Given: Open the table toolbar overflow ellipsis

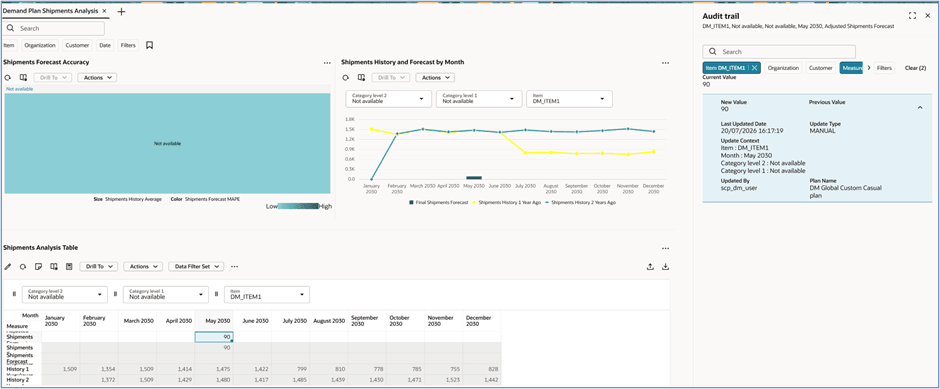Looking at the screenshot, I should (x=234, y=267).
